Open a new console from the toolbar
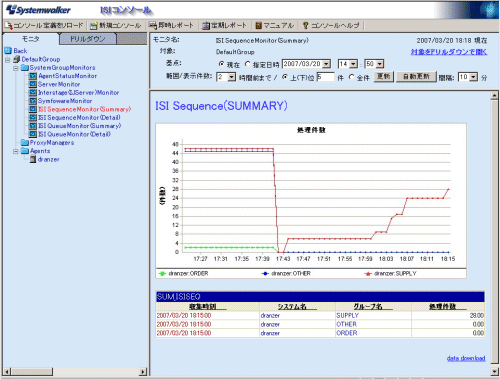The image size is (500, 379). click(94, 26)
